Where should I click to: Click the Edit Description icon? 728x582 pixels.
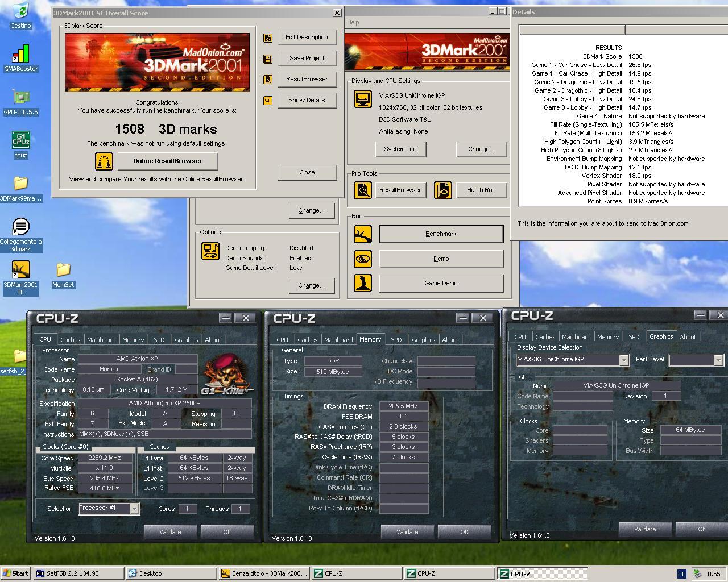[x=268, y=38]
